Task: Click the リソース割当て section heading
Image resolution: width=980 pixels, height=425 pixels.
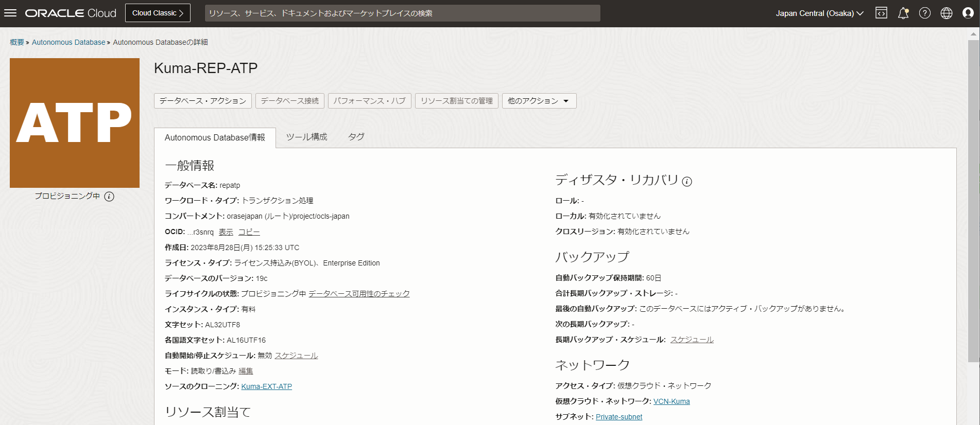Action: coord(208,412)
